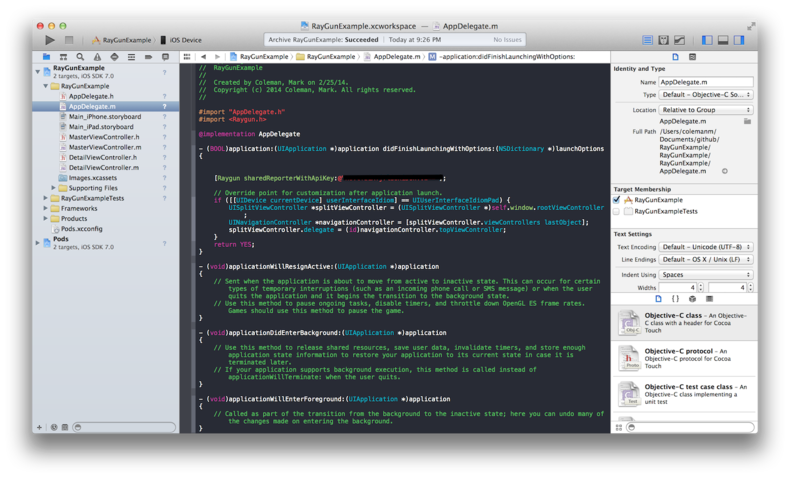Select AppDelegate.h in the navigator
Image resolution: width=790 pixels, height=478 pixels.
tap(91, 96)
